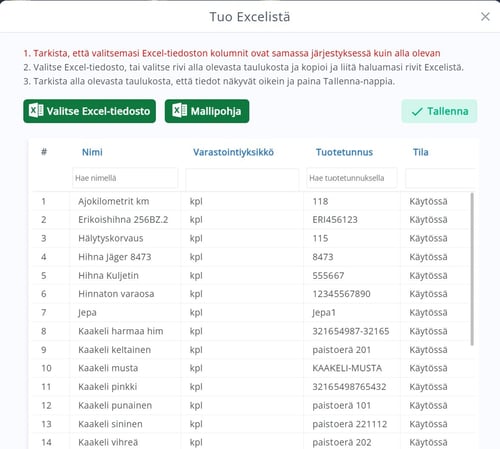The height and width of the screenshot is (449, 500).
Task: Sort by the Nimi column header
Action: coord(92,152)
